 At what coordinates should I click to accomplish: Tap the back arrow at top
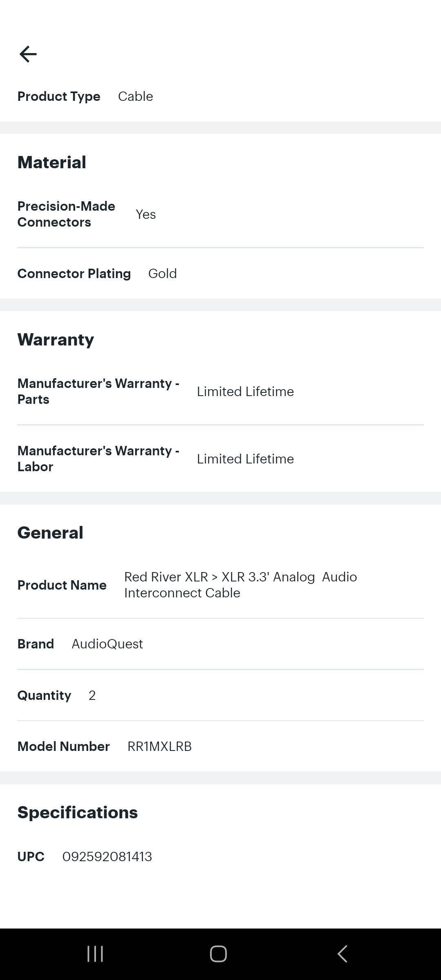point(28,54)
